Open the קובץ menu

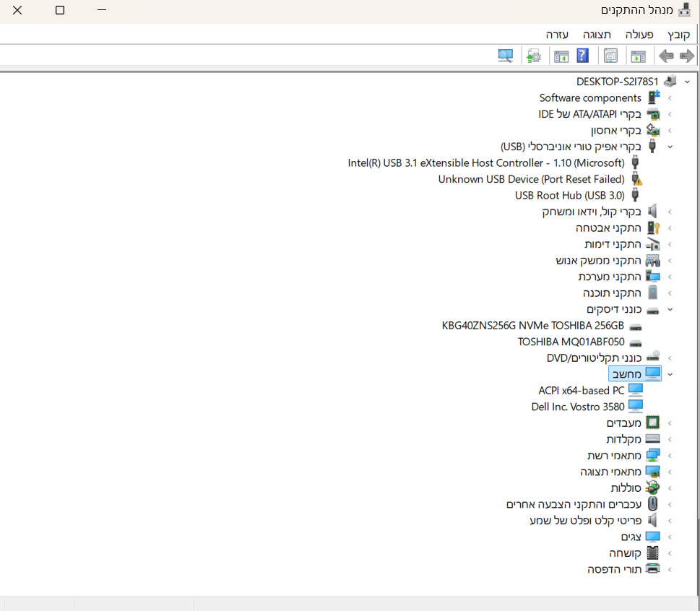[x=678, y=35]
